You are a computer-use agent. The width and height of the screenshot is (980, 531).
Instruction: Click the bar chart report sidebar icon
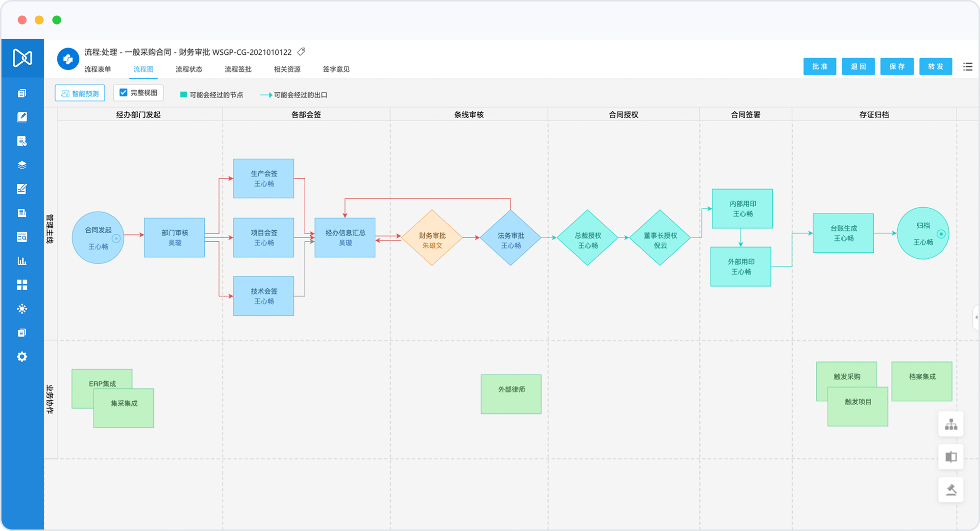[x=22, y=261]
